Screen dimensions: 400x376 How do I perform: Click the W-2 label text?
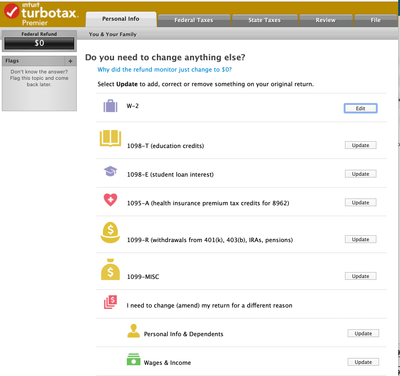point(133,106)
